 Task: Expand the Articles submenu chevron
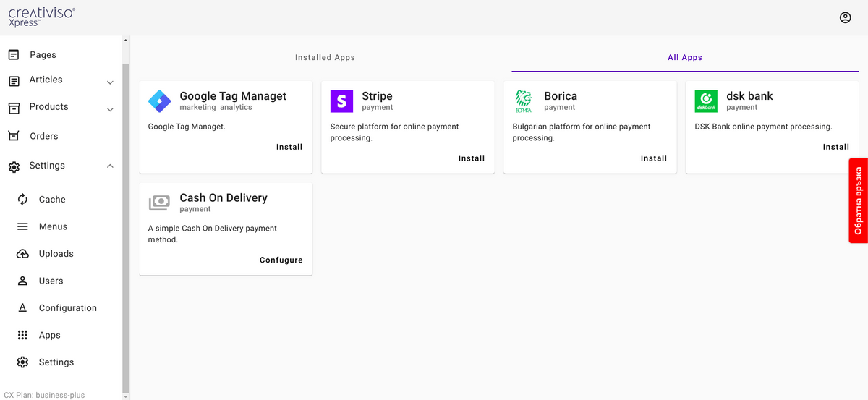tap(110, 82)
